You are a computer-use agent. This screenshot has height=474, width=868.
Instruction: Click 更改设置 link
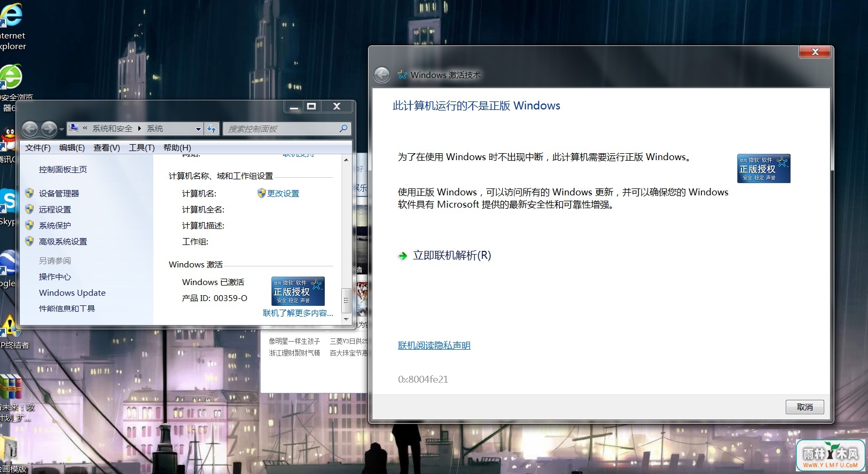(283, 193)
